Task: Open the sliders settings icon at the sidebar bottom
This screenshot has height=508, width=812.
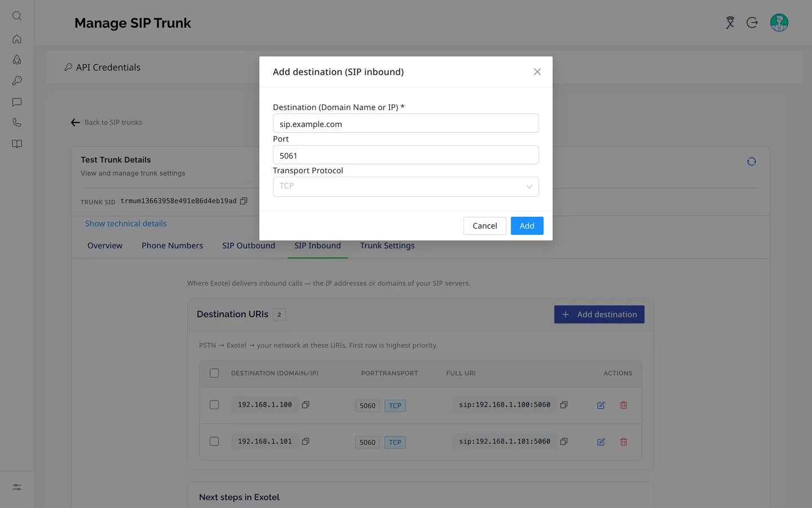Action: 17,487
